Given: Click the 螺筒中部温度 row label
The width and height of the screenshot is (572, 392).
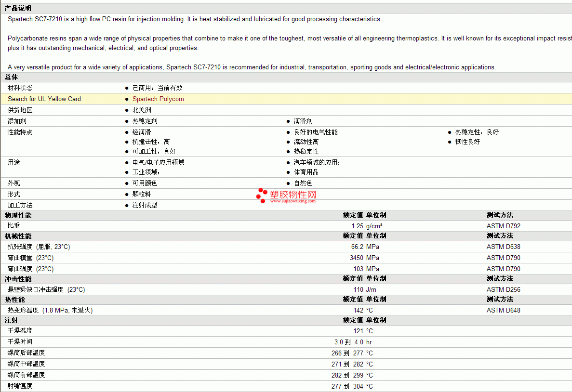Looking at the screenshot, I should pyautogui.click(x=27, y=364).
